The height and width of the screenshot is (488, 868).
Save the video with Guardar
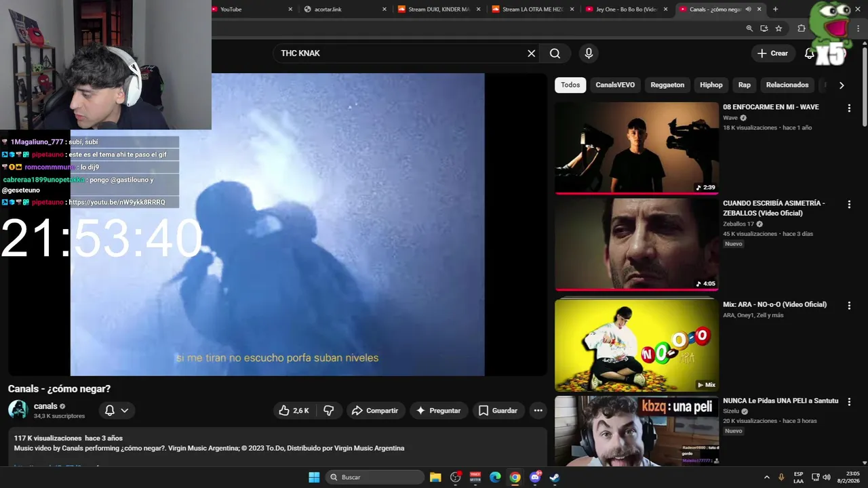[x=498, y=411]
